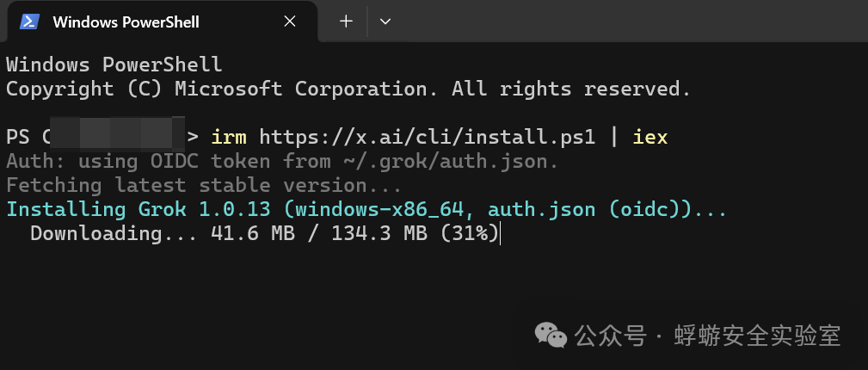Click the yellow iex command
868x370 pixels.
(649, 137)
